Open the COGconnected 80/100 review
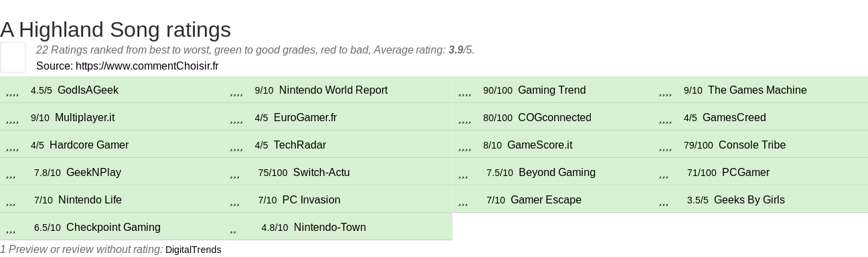Viewport: 868px width, 257px height. pos(555,117)
